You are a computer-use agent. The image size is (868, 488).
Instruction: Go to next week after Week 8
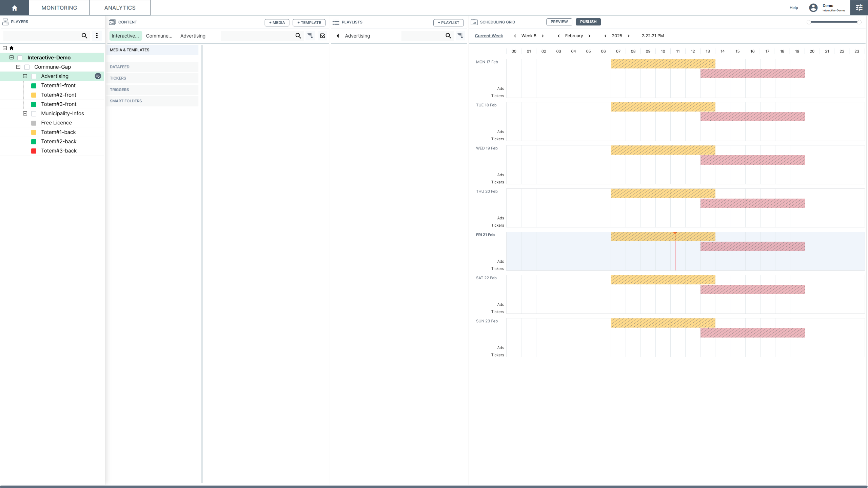(543, 36)
